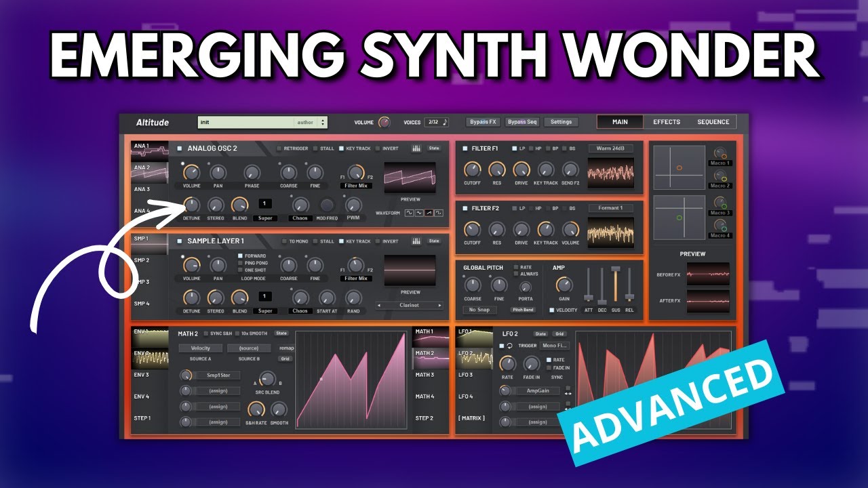This screenshot has height=488, width=868.
Task: Select the MATH 3 modulator tab
Action: click(x=431, y=375)
